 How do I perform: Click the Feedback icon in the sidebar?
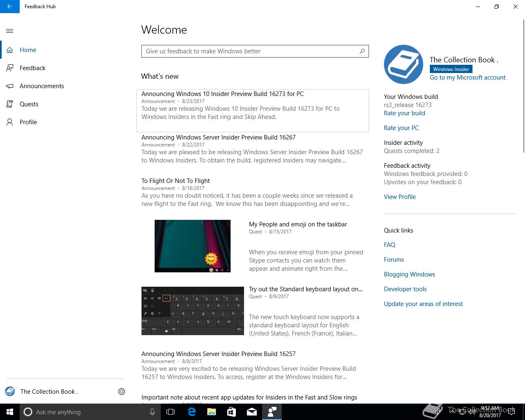click(10, 68)
